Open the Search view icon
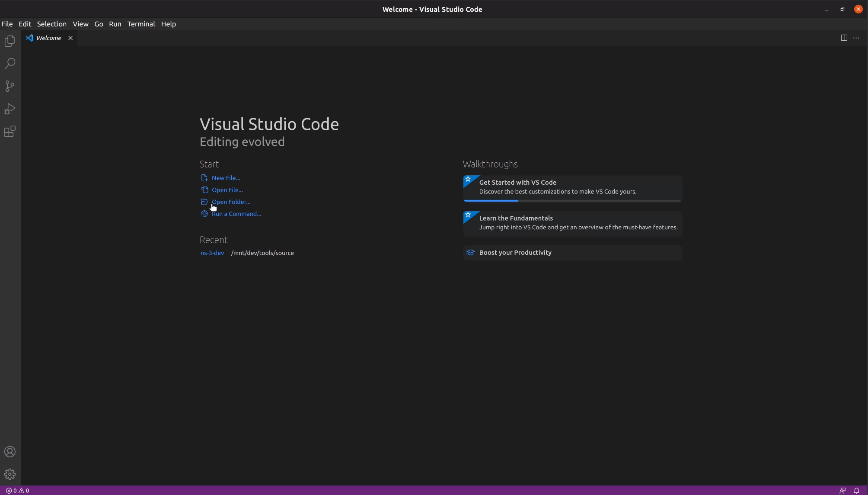The height and width of the screenshot is (495, 868). tap(10, 64)
